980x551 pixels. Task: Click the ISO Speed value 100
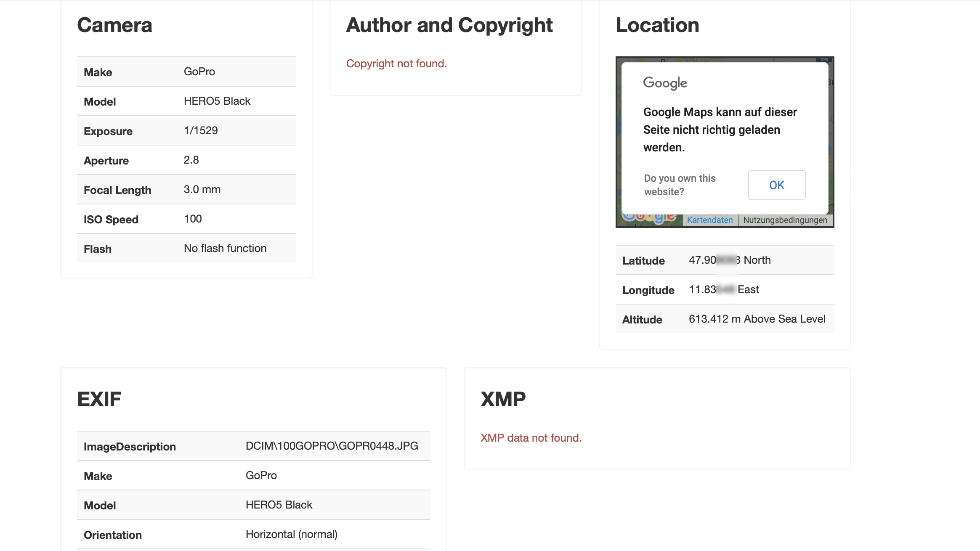click(x=193, y=219)
